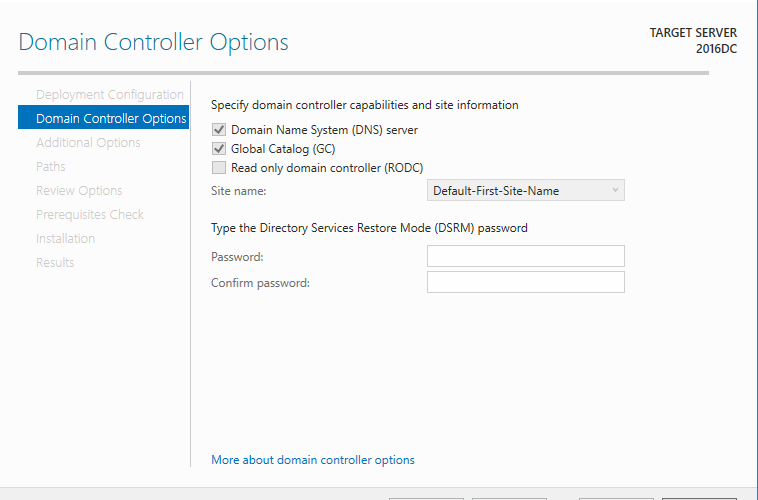This screenshot has width=758, height=500.
Task: Open the Site name dropdown list
Action: click(x=525, y=191)
